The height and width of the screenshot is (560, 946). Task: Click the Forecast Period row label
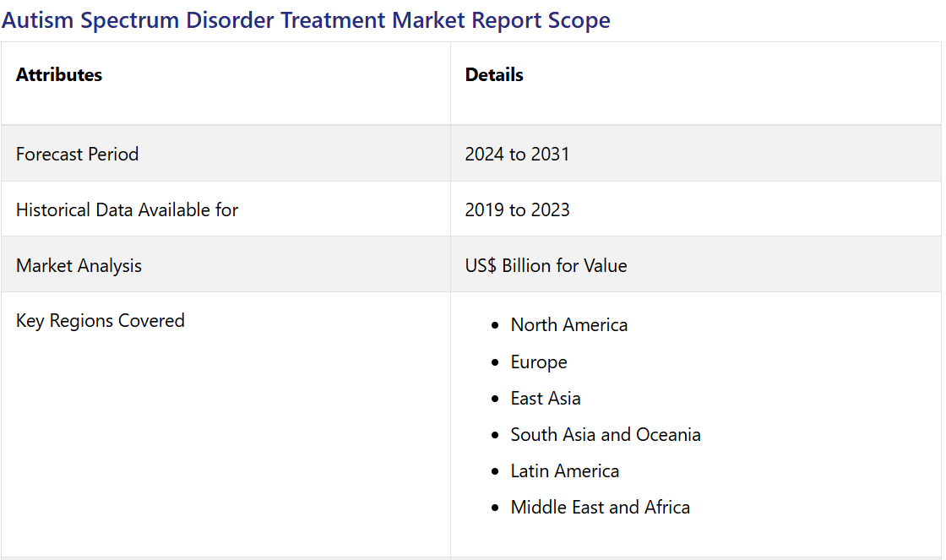(77, 154)
